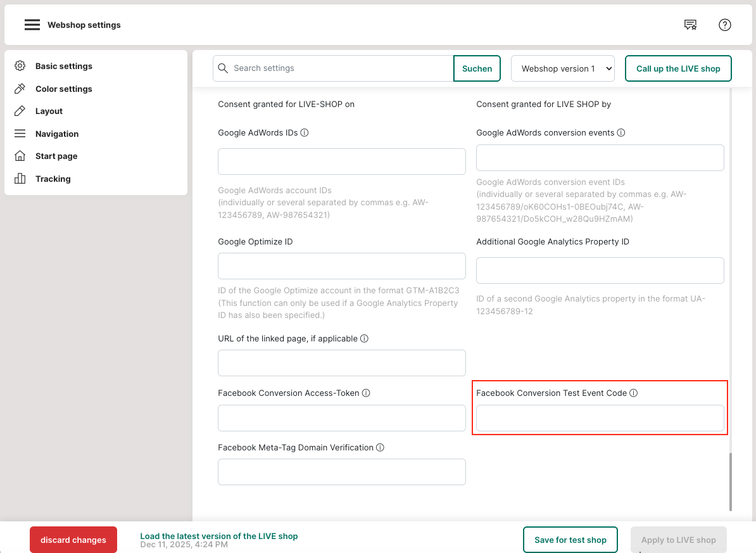Viewport: 756px width, 553px height.
Task: Click info icon for Facebook Conversion Access-Token
Action: click(366, 393)
